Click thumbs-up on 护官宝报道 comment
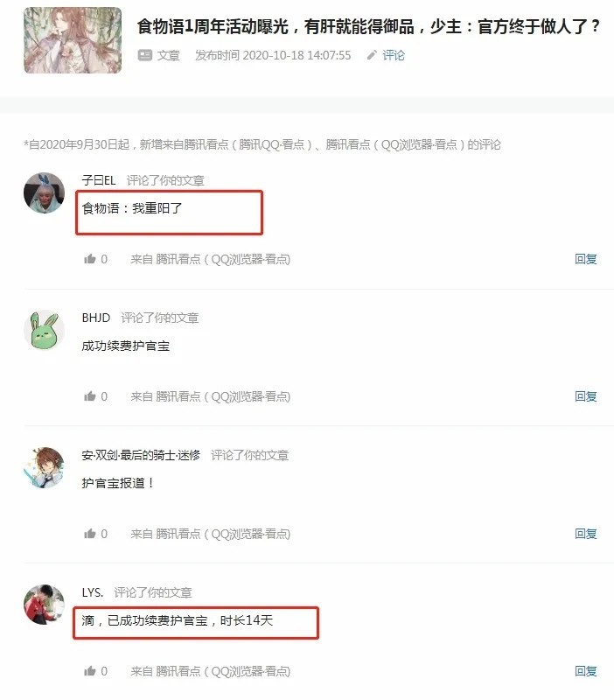The height and width of the screenshot is (700, 614). tap(90, 534)
